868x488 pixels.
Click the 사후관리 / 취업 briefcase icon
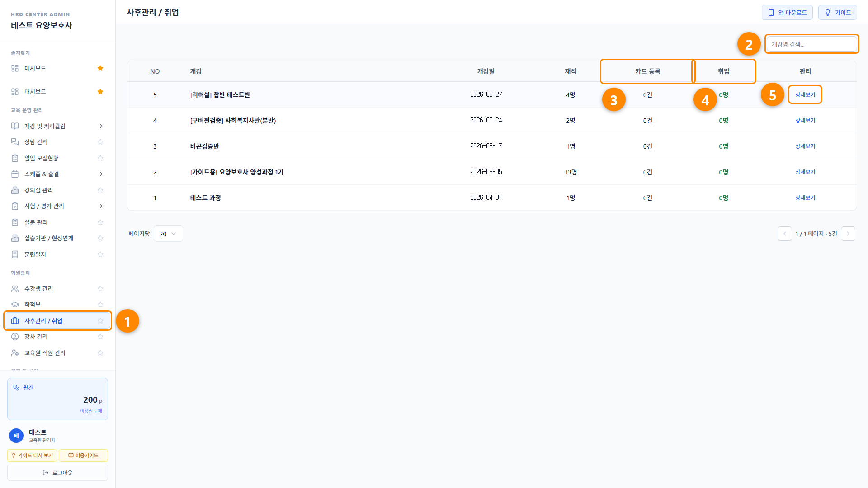pyautogui.click(x=15, y=321)
